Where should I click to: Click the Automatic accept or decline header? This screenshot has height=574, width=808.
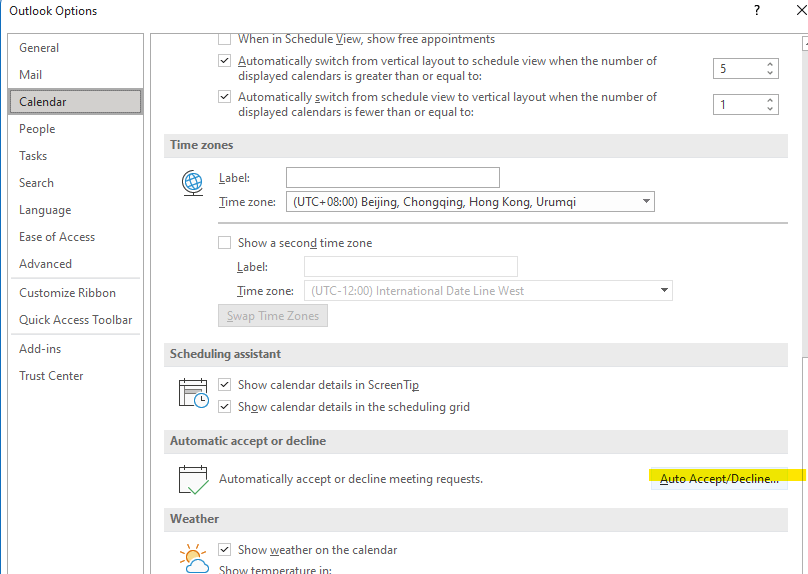476,441
